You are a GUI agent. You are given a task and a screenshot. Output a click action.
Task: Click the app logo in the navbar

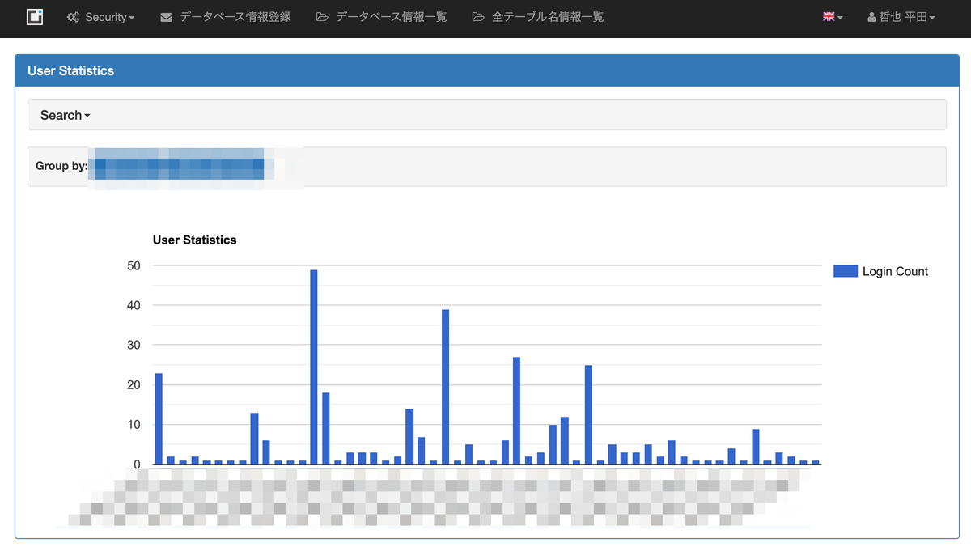(x=35, y=17)
